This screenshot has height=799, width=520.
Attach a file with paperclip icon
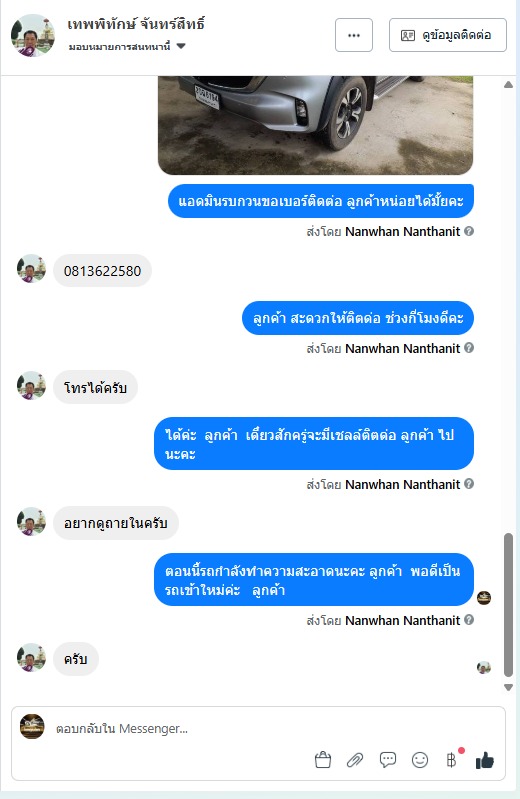pyautogui.click(x=355, y=760)
